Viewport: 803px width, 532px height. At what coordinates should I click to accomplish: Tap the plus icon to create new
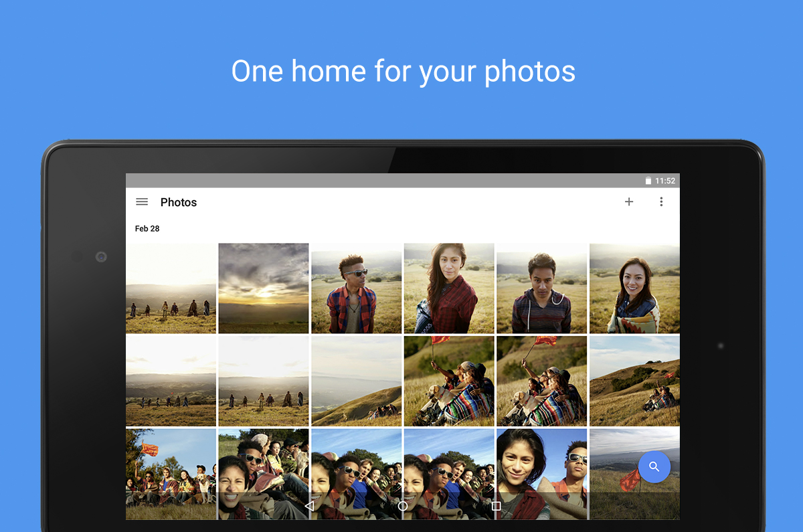(x=629, y=202)
